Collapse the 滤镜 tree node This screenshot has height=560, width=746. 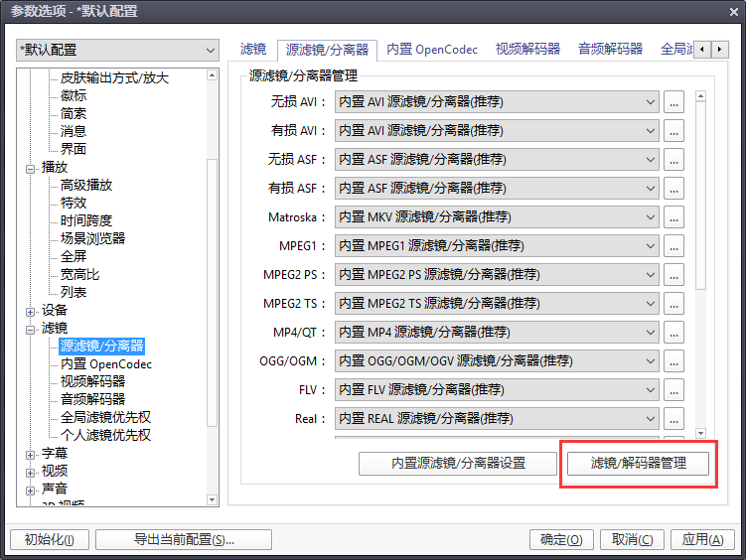click(32, 329)
